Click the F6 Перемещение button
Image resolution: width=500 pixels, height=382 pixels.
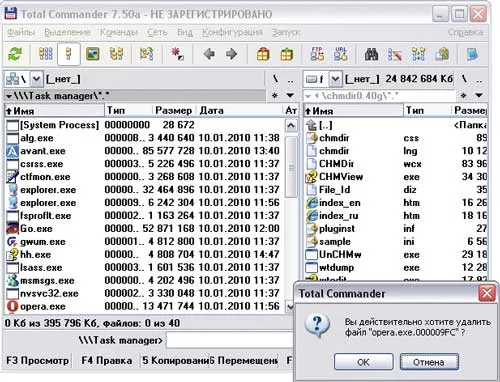[243, 361]
